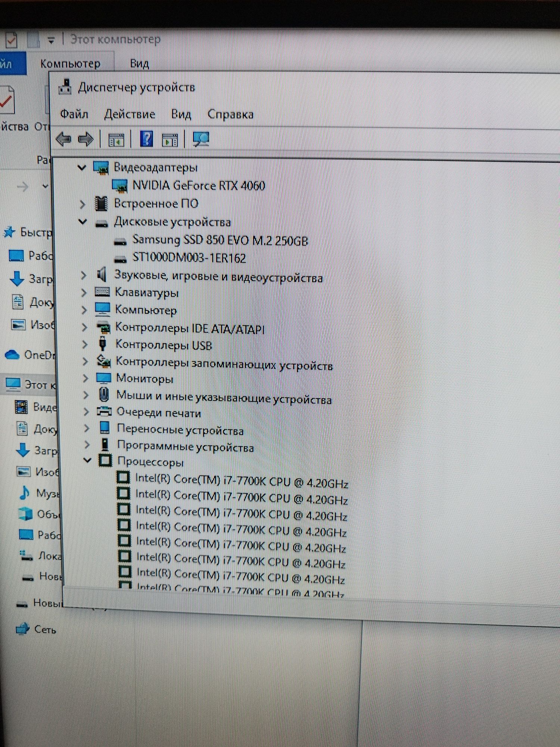Click the Сеть network icon in Explorer sidebar
Viewport: 560px width, 747px height.
click(22, 629)
